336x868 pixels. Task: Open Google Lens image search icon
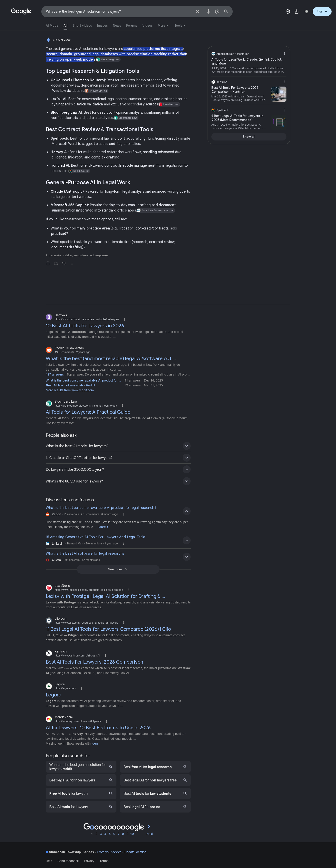click(x=217, y=12)
